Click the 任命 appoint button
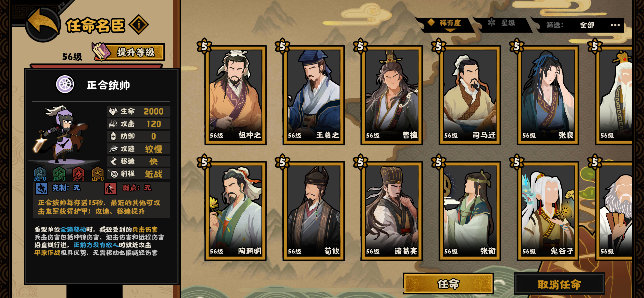The width and height of the screenshot is (644, 298). (448, 283)
